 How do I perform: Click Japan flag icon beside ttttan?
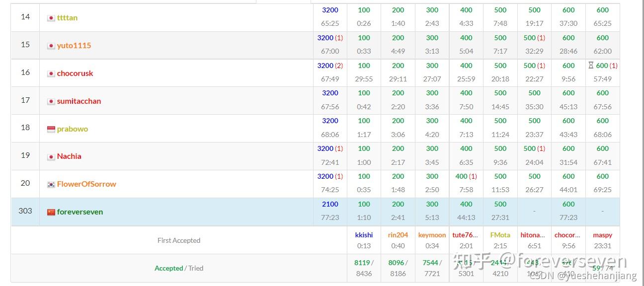pyautogui.click(x=51, y=18)
